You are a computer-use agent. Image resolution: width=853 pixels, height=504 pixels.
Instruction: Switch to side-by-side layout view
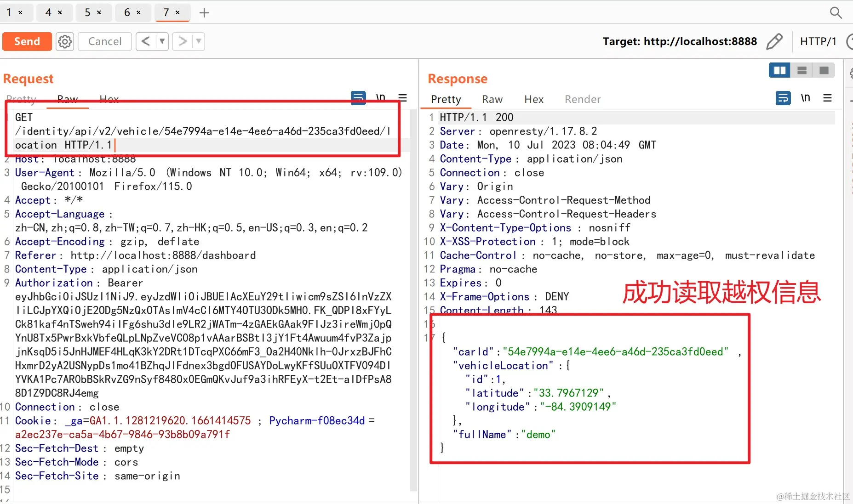[780, 70]
